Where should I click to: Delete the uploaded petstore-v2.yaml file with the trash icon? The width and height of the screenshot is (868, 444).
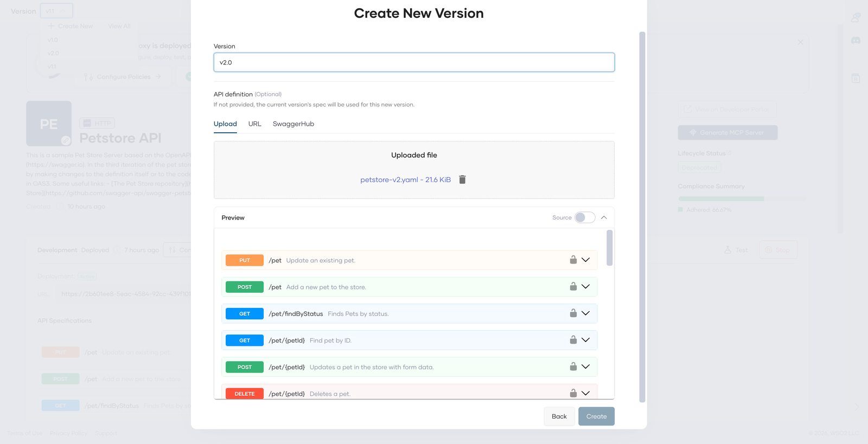[462, 179]
